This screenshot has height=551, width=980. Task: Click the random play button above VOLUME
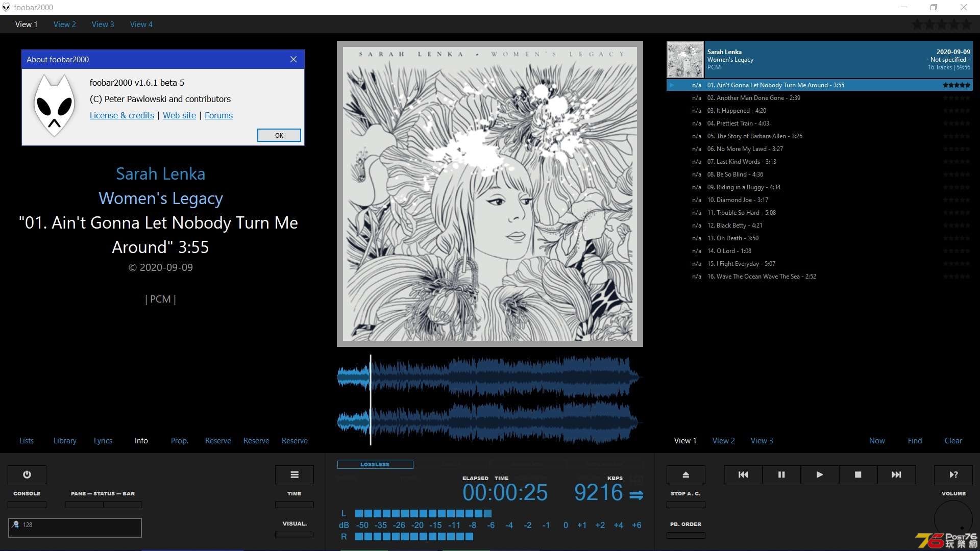coord(953,474)
